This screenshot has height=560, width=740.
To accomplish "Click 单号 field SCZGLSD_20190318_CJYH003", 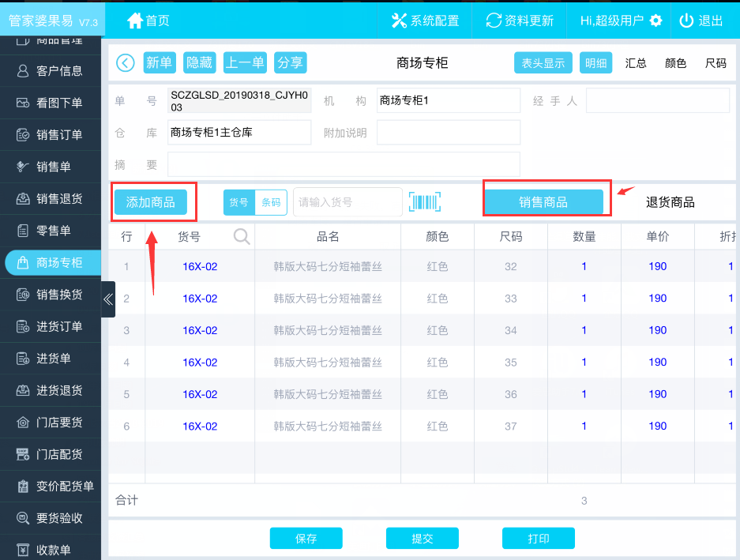I will 239,100.
